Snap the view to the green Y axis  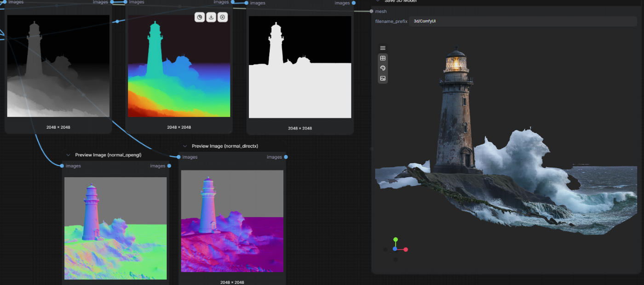tap(395, 239)
